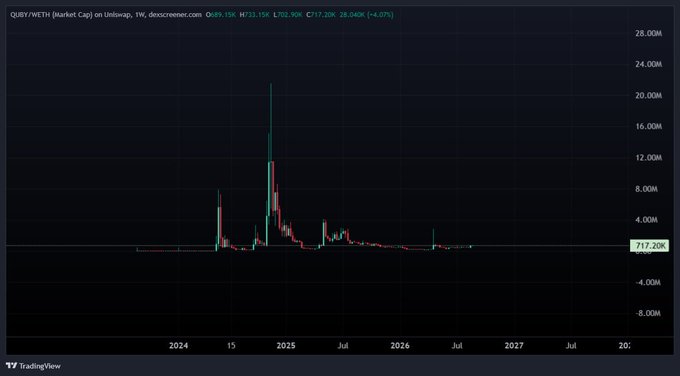Click the tallest candle wick peaking above 20.00M
This screenshot has height=376, width=680.
[271, 121]
